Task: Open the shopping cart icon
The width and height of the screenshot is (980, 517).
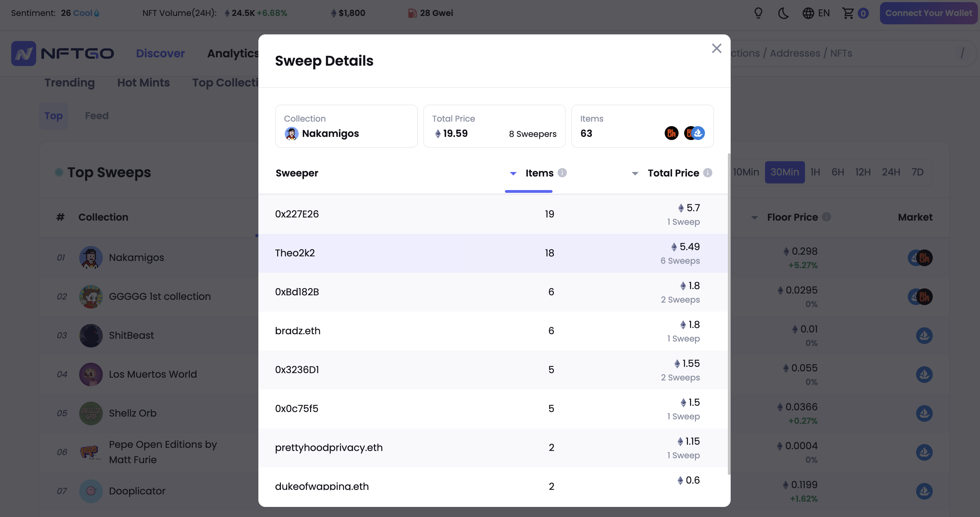Action: click(848, 13)
